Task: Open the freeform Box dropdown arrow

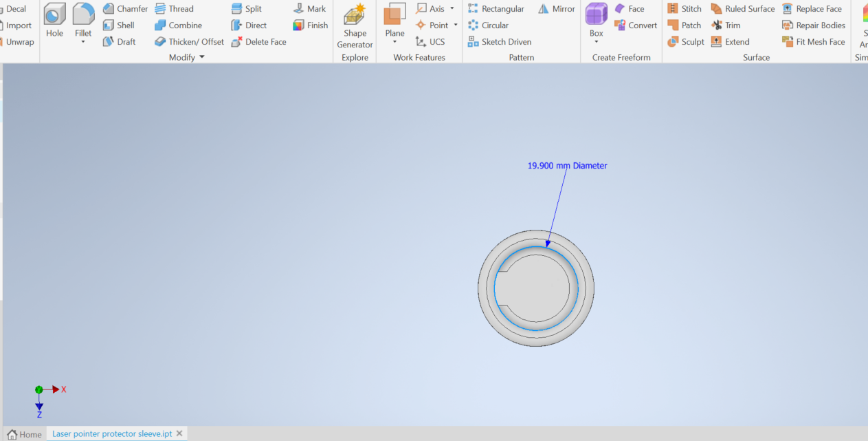Action: point(597,43)
